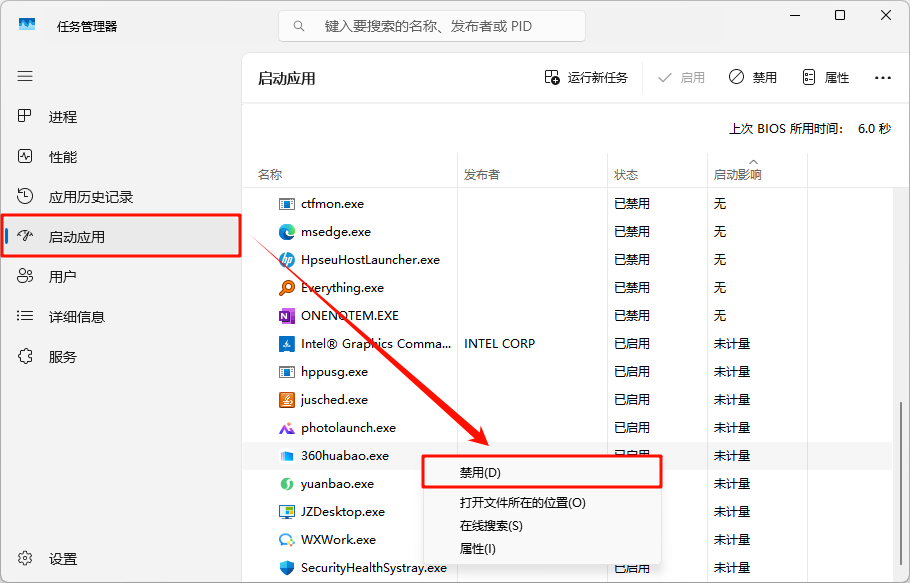Click 属性 button in top toolbar
This screenshot has height=583, width=910.
click(x=825, y=77)
